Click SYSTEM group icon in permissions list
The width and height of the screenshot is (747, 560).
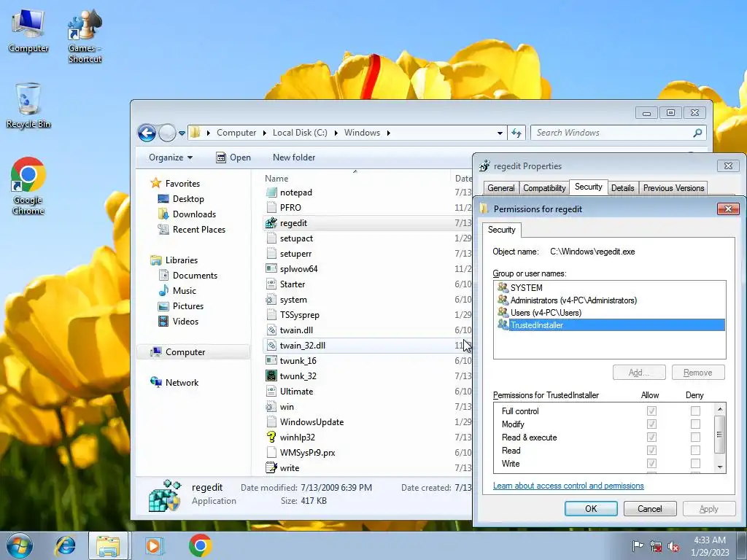[503, 287]
